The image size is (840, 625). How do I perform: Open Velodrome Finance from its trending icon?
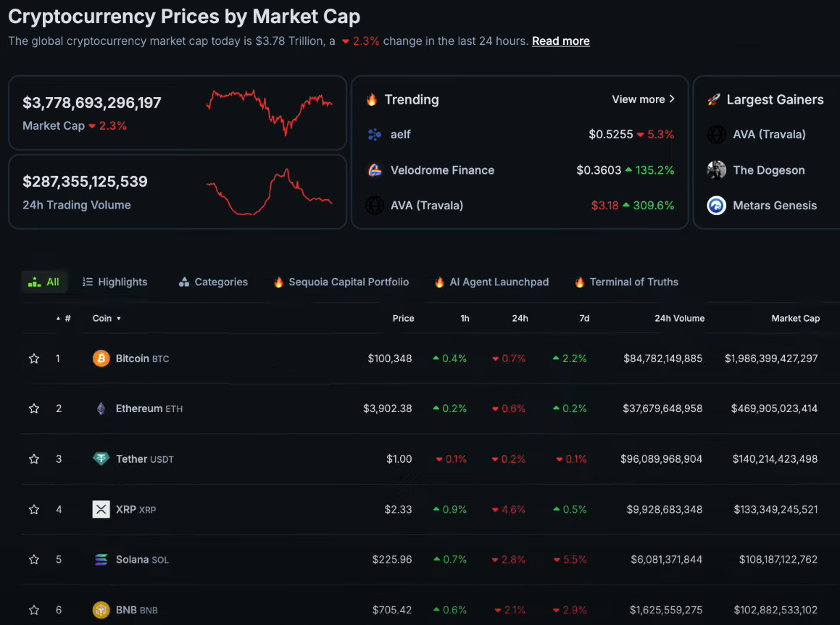tap(375, 170)
